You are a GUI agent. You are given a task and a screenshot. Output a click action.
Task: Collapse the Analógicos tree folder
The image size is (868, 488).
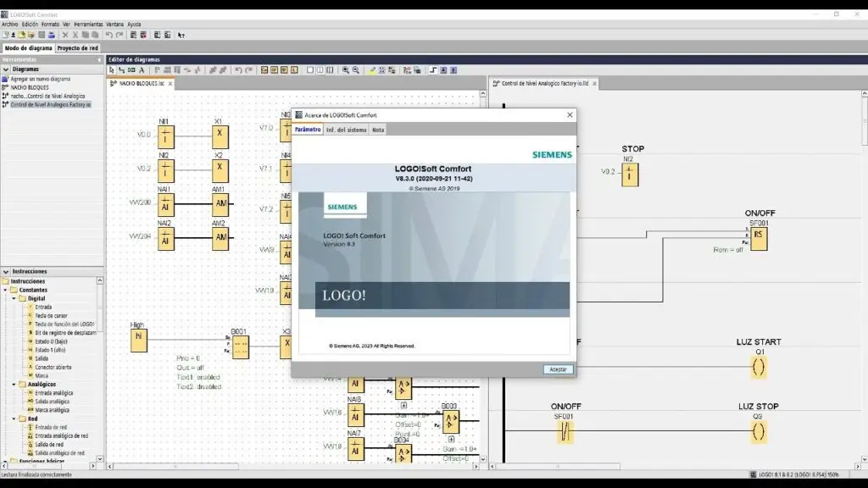[14, 384]
